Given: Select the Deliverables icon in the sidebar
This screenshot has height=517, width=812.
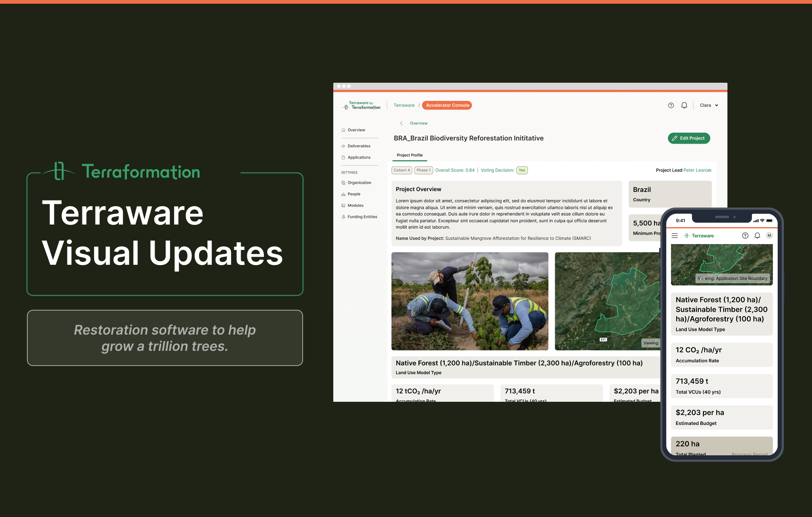Looking at the screenshot, I should coord(343,146).
